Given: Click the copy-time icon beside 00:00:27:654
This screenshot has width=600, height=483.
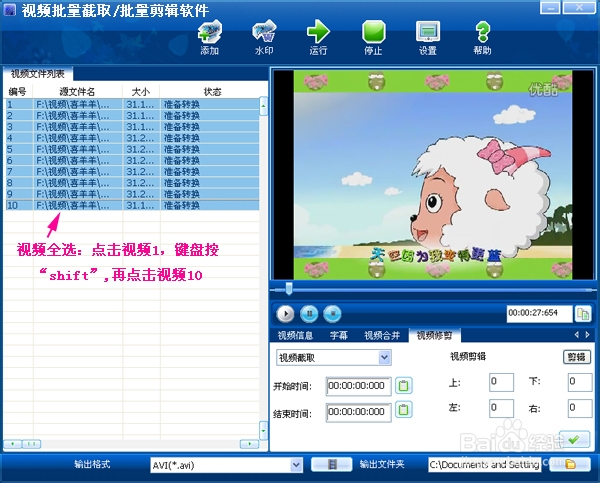Looking at the screenshot, I should tap(583, 314).
